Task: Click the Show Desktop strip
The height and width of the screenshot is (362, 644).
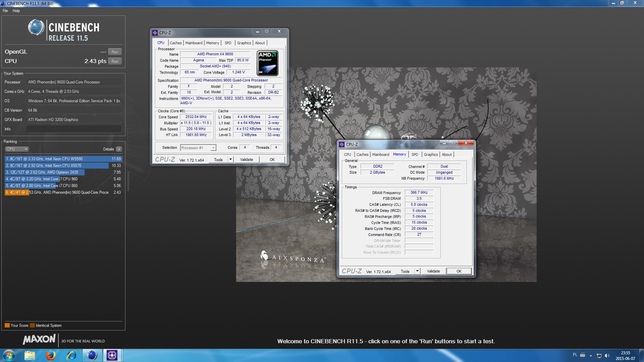Action: click(641, 355)
